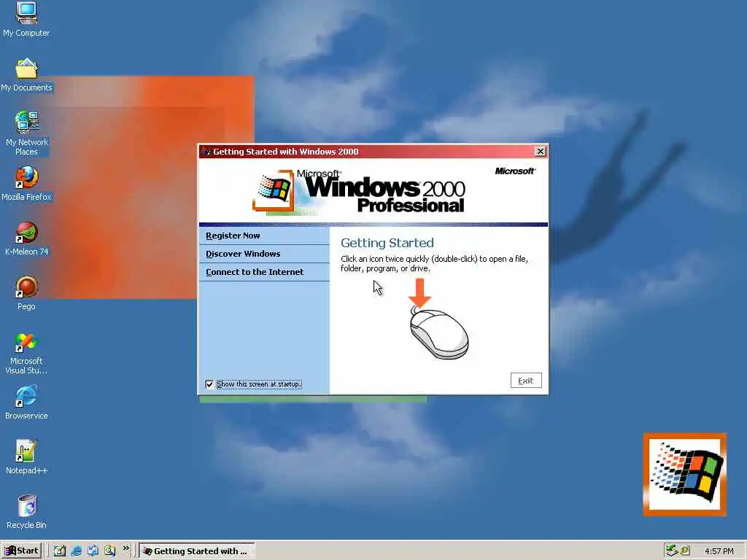
Task: Open the Start menu
Action: click(x=21, y=551)
